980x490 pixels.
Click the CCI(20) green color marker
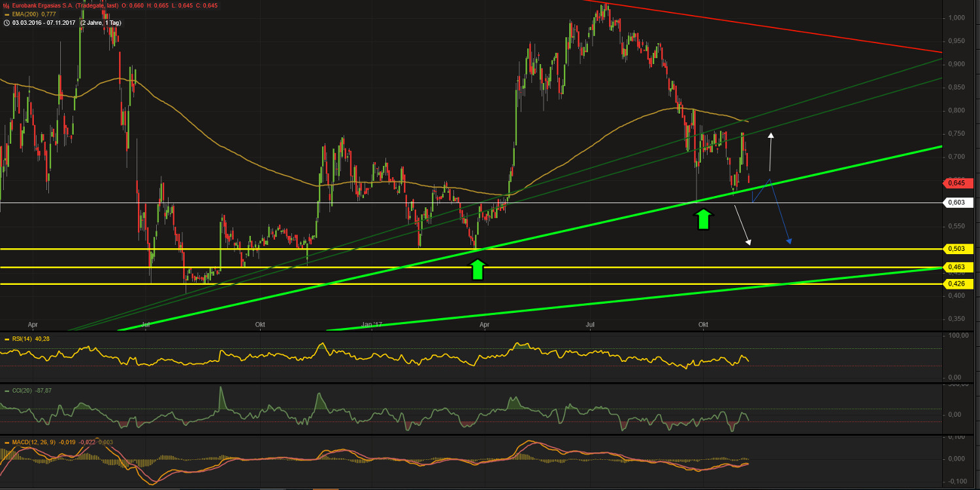click(x=7, y=390)
